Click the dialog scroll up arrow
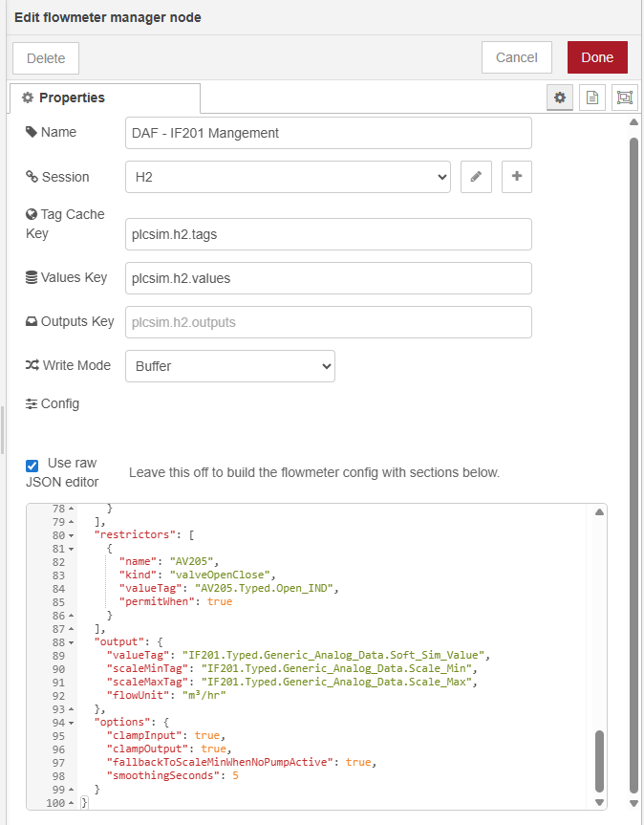 pos(634,122)
